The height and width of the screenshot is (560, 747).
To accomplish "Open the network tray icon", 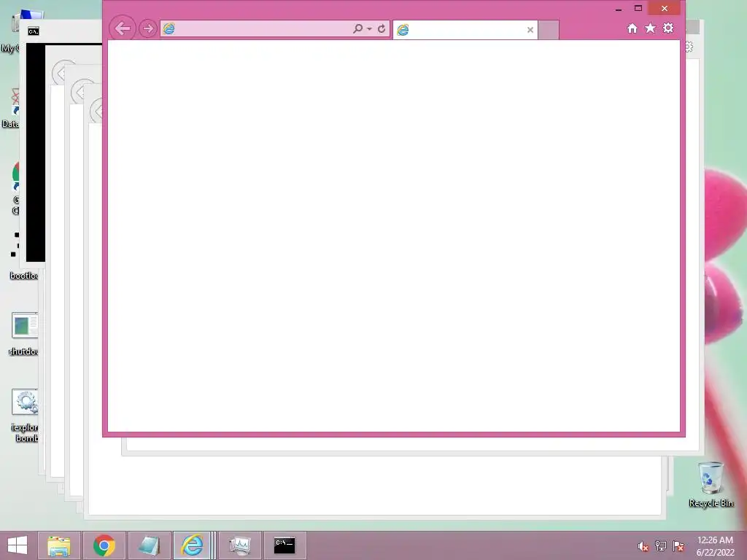I will coord(661,546).
